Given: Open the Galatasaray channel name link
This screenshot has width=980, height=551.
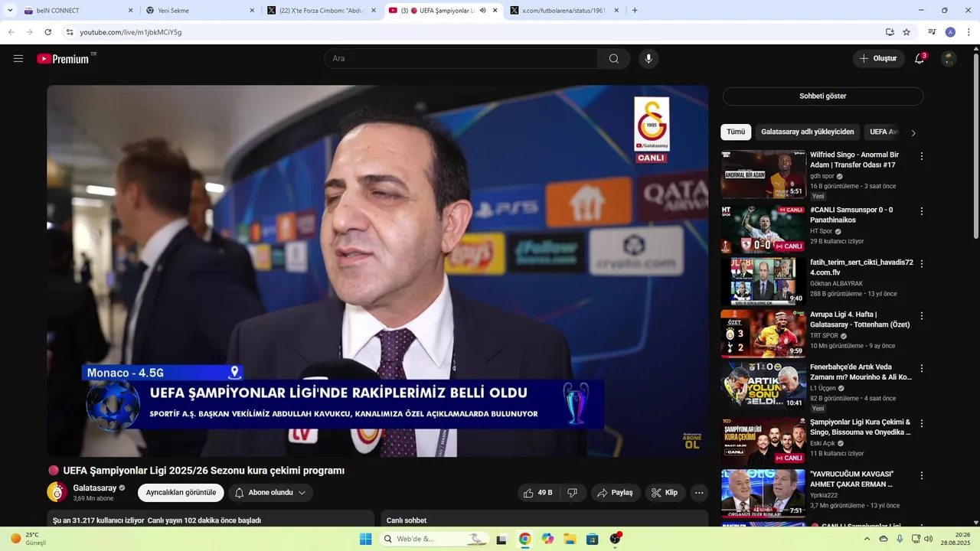Looking at the screenshot, I should (95, 487).
